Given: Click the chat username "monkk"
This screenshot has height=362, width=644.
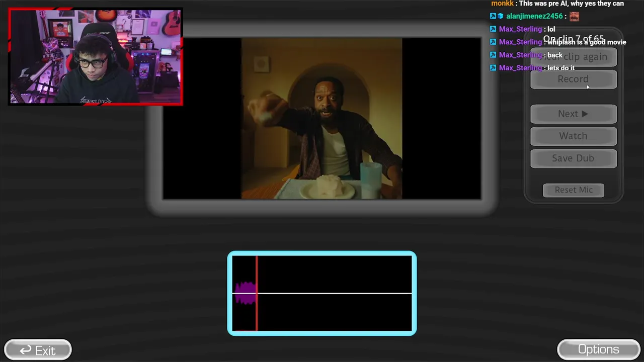Looking at the screenshot, I should click(x=502, y=4).
